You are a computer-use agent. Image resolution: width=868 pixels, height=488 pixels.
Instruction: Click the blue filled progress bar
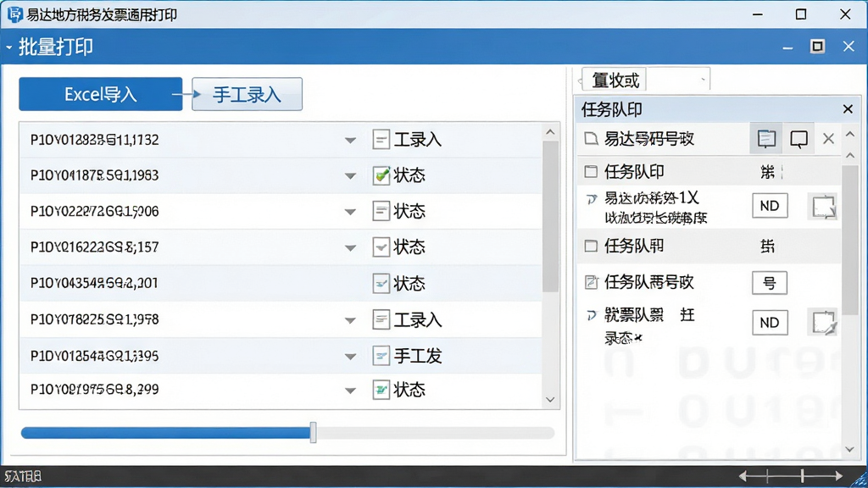165,433
